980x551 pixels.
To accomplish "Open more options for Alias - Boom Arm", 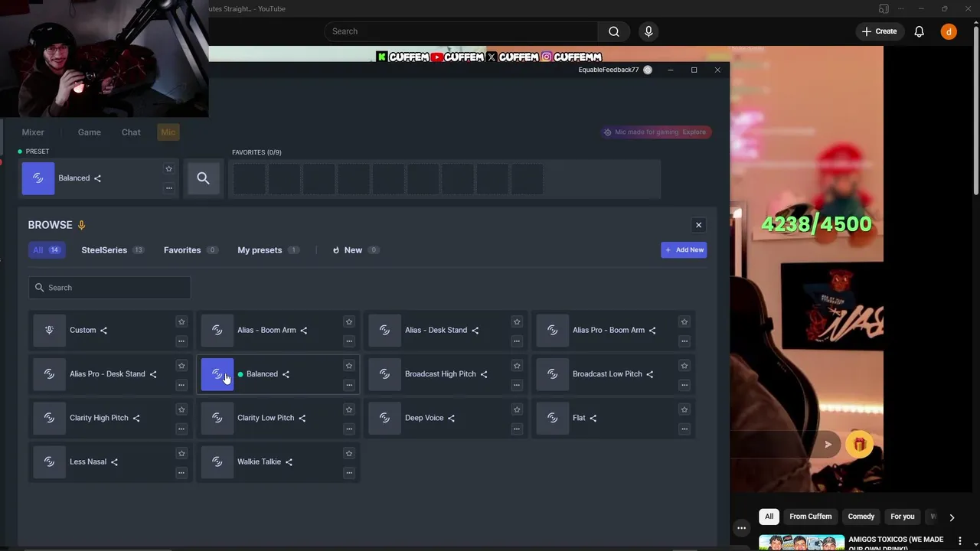I will (349, 341).
